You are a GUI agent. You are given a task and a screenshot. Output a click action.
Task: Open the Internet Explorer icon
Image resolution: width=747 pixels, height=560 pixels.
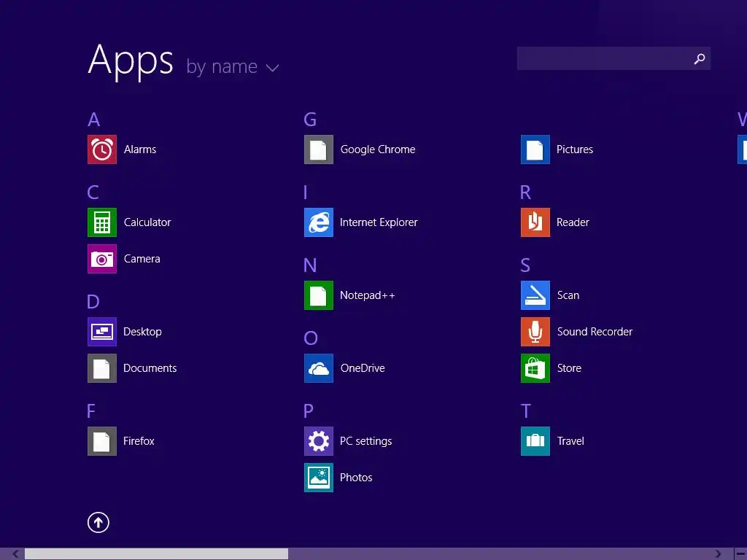click(319, 222)
